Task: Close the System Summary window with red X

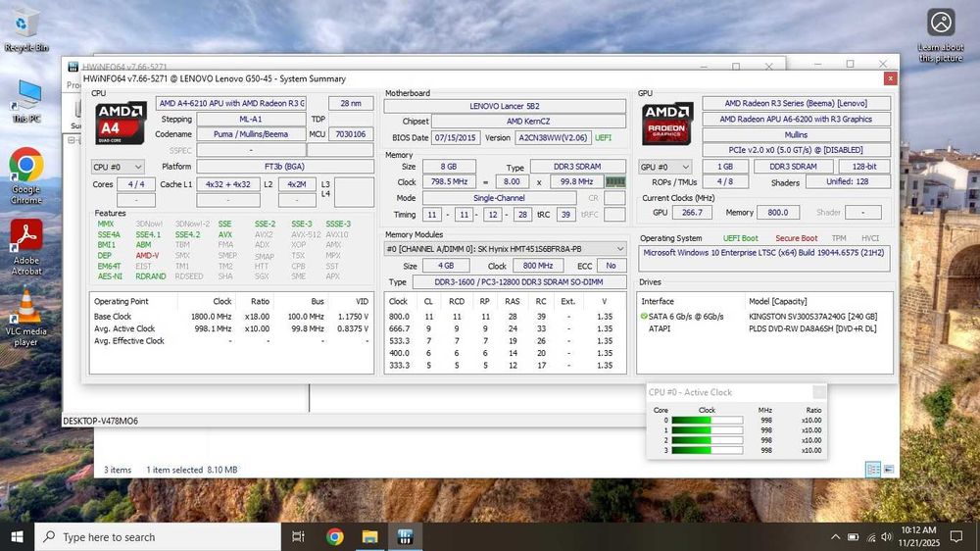Action: [x=890, y=78]
